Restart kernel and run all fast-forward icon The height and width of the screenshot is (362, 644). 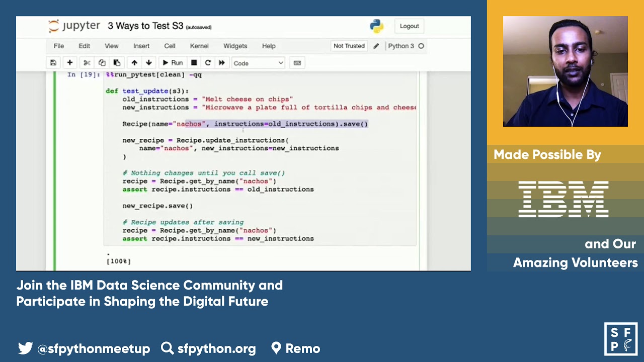click(x=222, y=63)
